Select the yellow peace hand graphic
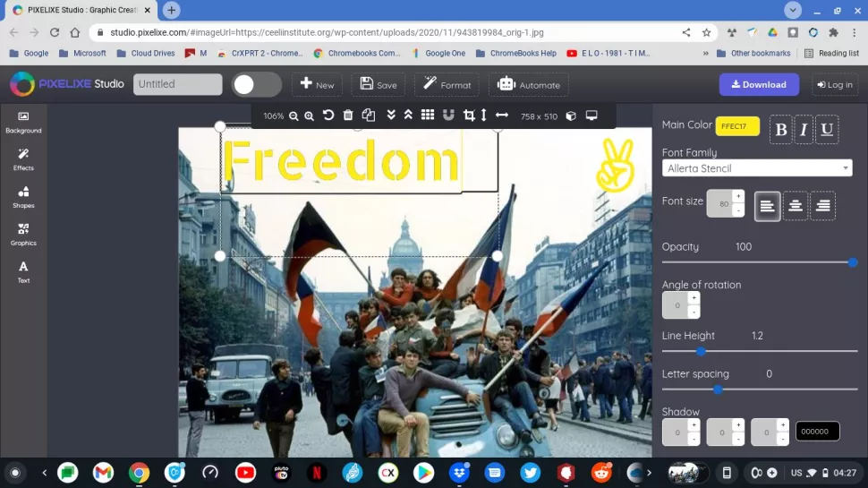This screenshot has height=488, width=868. click(x=615, y=165)
